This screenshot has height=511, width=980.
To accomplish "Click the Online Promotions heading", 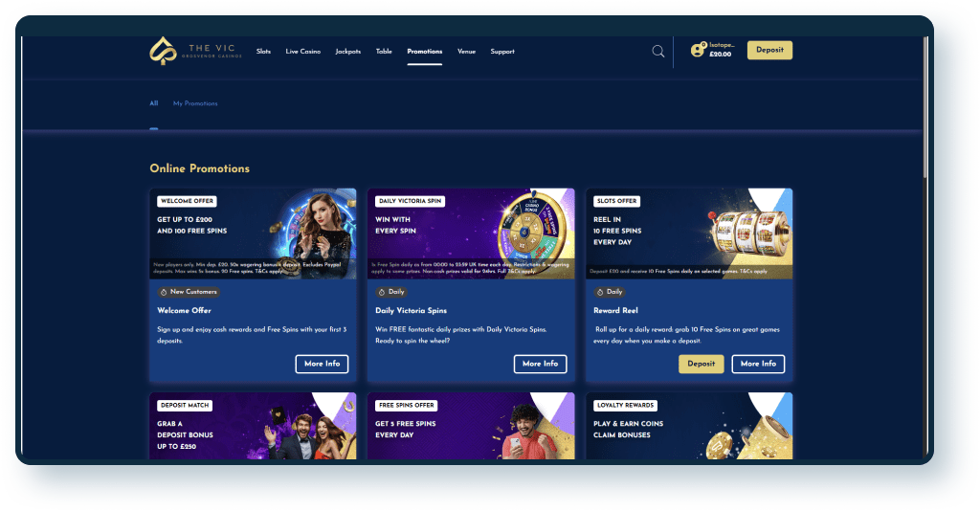I will point(199,168).
